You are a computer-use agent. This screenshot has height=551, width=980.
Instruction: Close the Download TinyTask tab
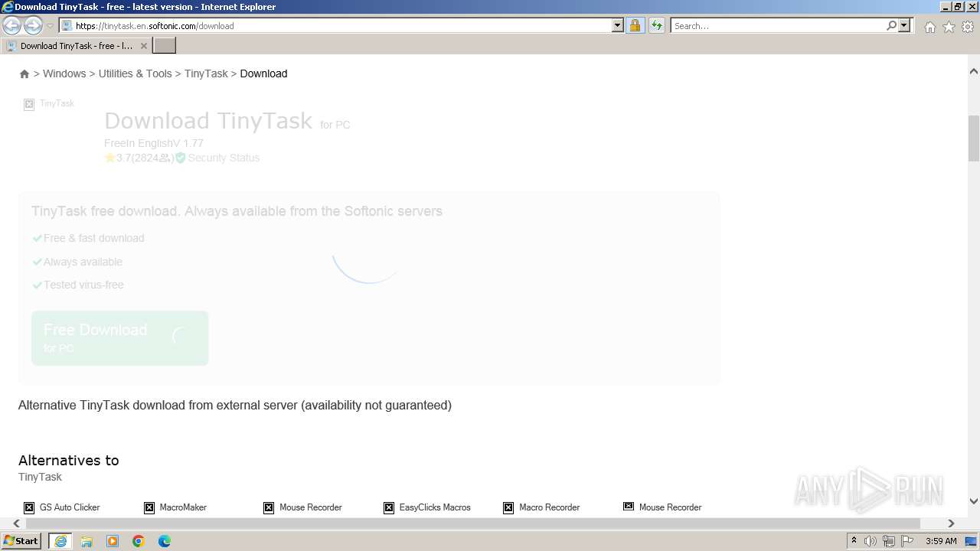(x=143, y=46)
